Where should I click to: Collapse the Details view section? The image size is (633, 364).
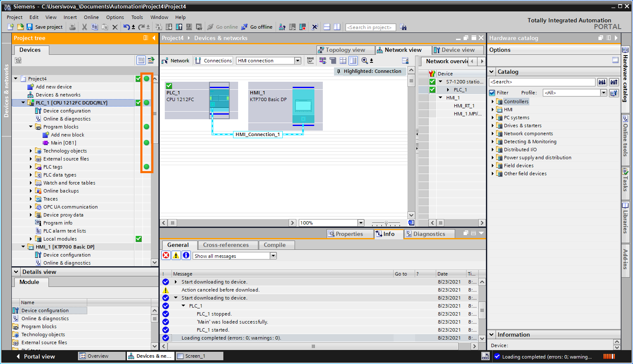click(16, 272)
